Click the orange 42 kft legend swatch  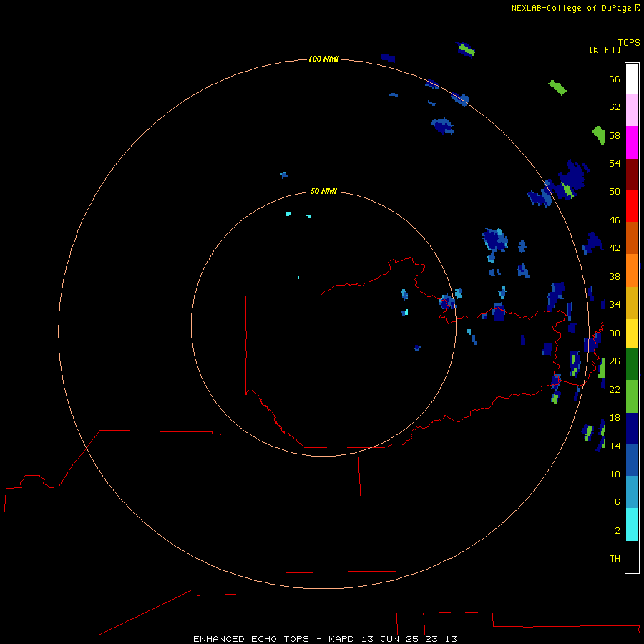pos(632,270)
